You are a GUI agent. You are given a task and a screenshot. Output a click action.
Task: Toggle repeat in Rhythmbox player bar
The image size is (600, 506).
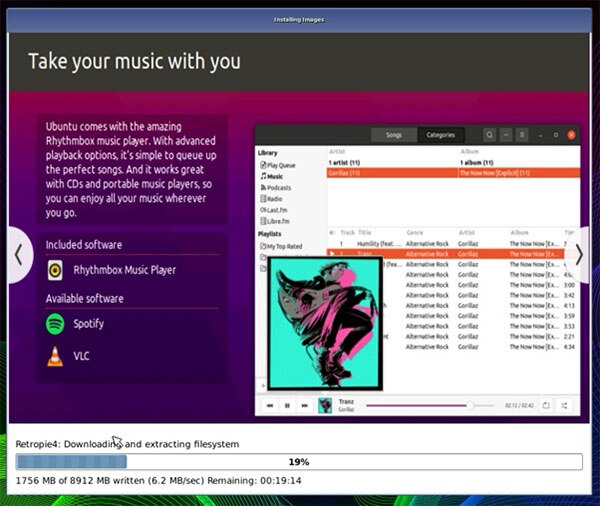(x=546, y=405)
